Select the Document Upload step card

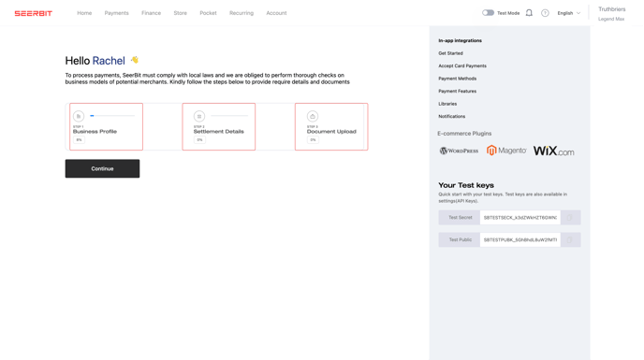tap(331, 126)
